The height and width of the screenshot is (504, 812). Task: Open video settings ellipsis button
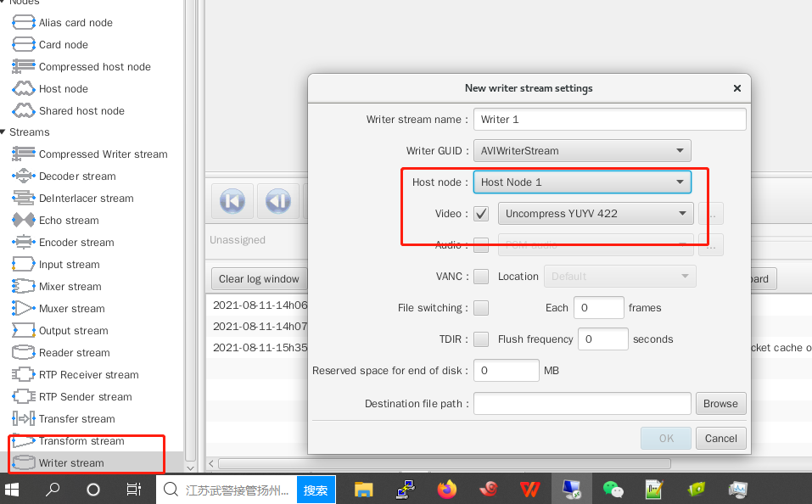point(711,214)
